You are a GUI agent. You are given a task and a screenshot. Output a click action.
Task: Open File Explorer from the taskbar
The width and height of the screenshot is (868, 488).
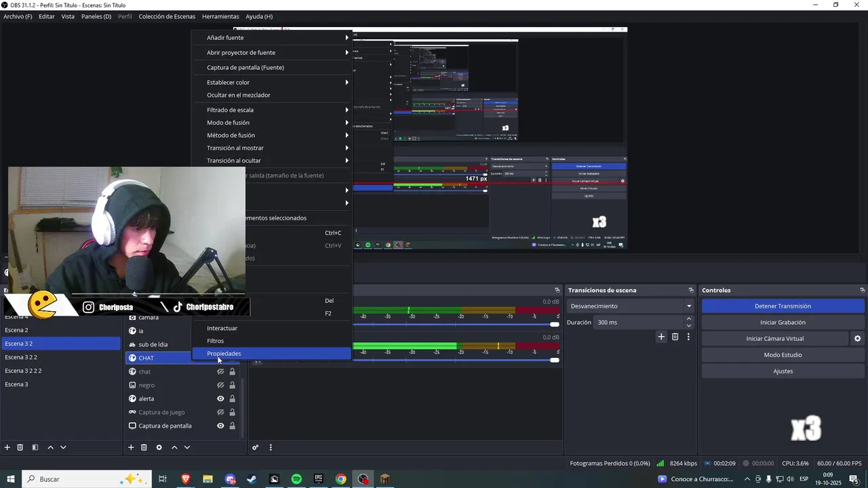click(x=208, y=479)
